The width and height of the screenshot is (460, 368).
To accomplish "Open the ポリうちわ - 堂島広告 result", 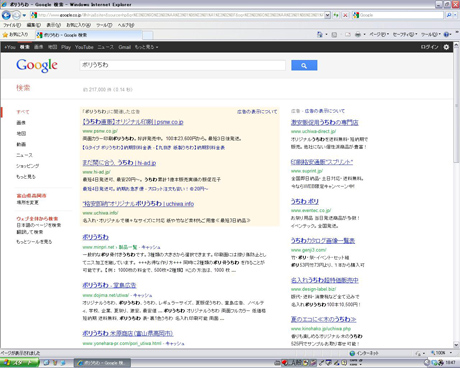I will 109,285.
